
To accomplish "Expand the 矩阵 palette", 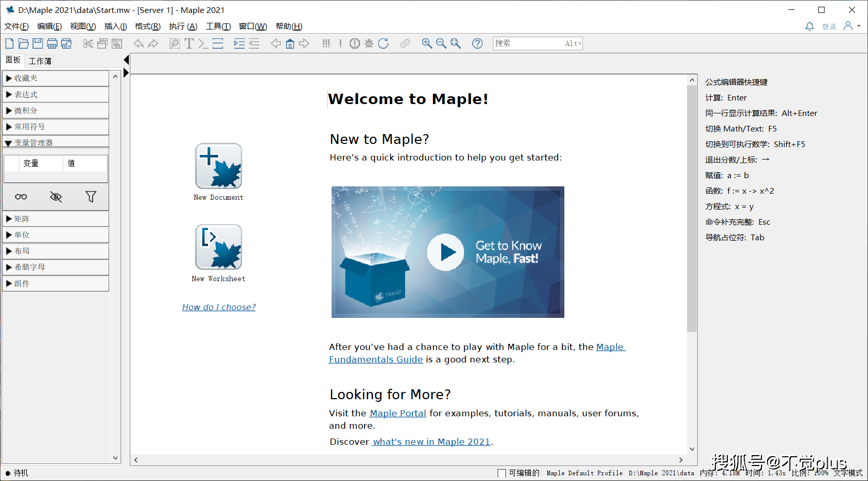I will coord(55,219).
